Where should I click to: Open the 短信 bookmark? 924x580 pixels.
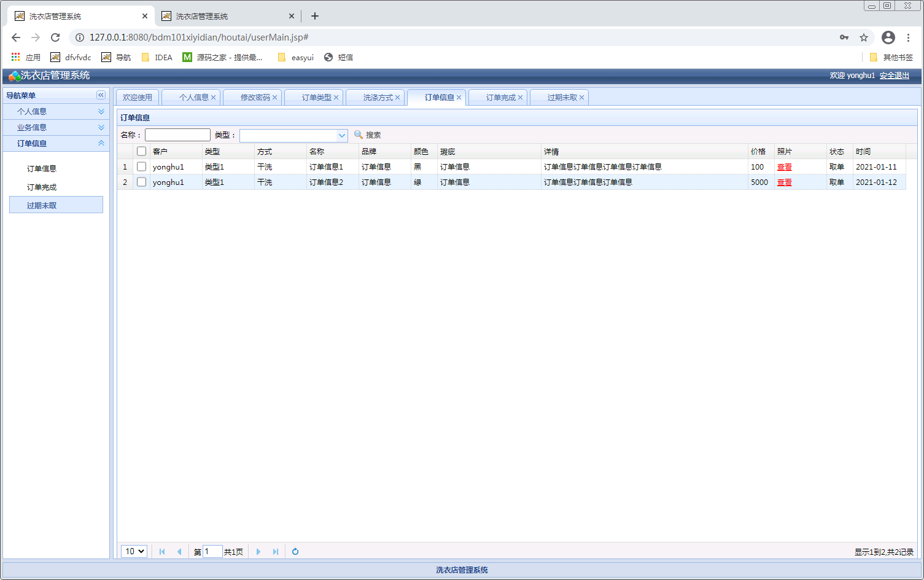tap(338, 57)
